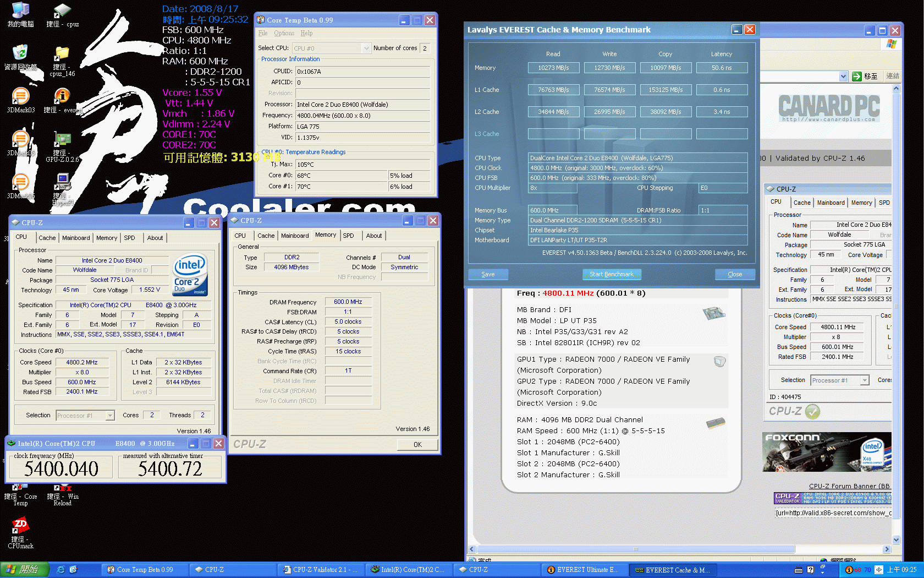Click the Intel Core 2 Duo logo in CPU-Z
The image size is (924, 578).
click(x=190, y=275)
